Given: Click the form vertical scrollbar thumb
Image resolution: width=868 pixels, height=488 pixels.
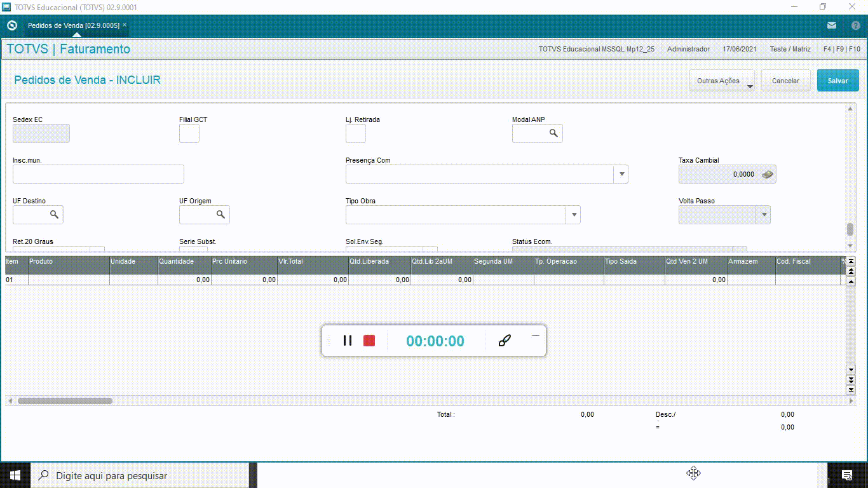Looking at the screenshot, I should [x=850, y=229].
